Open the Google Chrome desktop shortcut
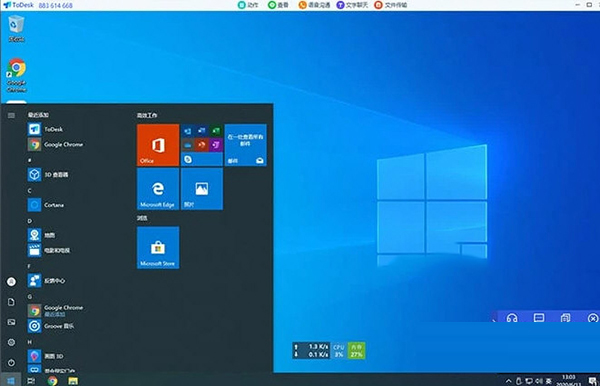This screenshot has width=600, height=386. [16, 75]
